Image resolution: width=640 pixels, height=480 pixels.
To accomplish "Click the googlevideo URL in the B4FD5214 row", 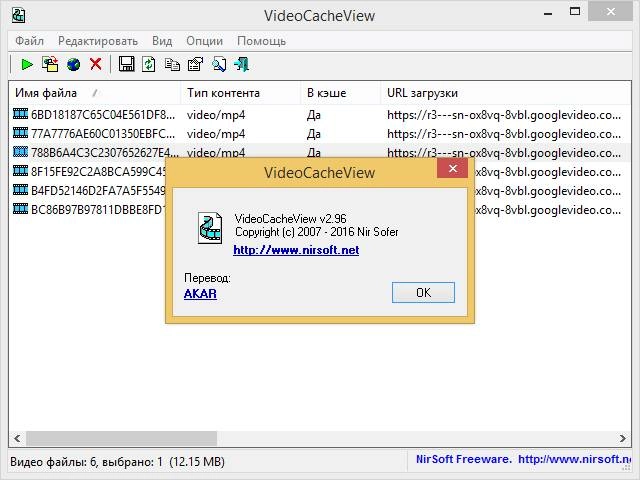I will (548, 191).
